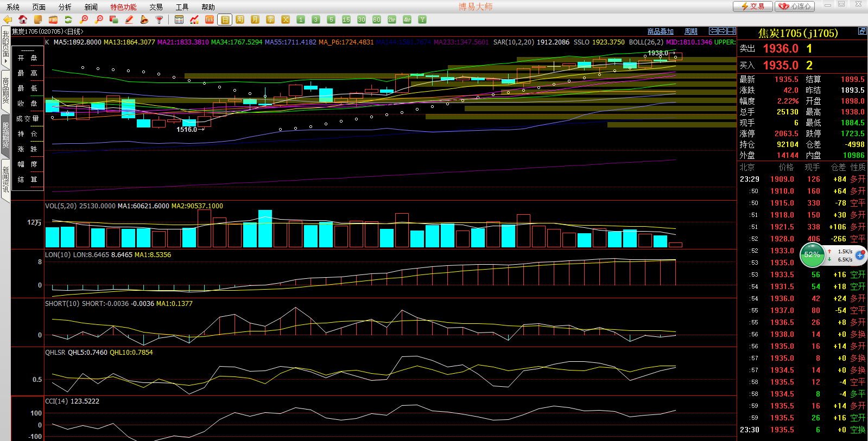Select the monthly (月) period
The width and height of the screenshot is (868, 441).
pos(255,20)
